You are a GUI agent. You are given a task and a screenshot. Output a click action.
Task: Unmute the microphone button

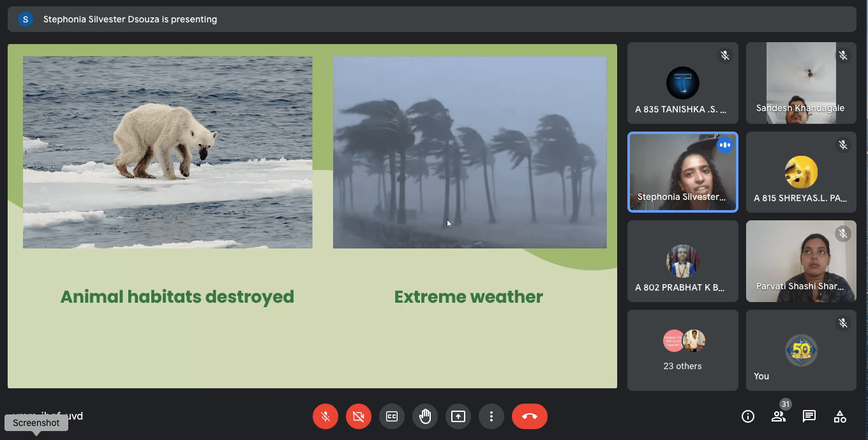tap(325, 416)
